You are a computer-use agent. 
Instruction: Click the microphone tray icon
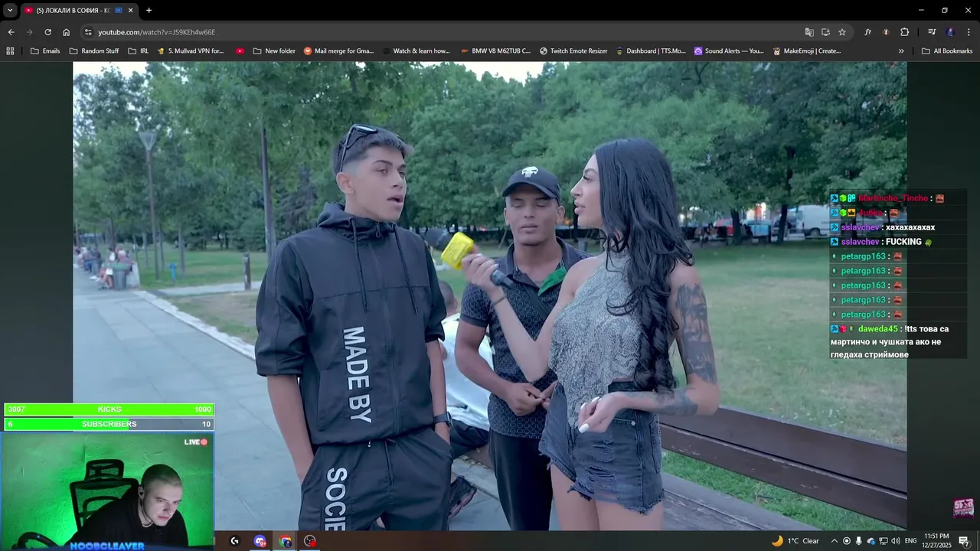pos(859,541)
